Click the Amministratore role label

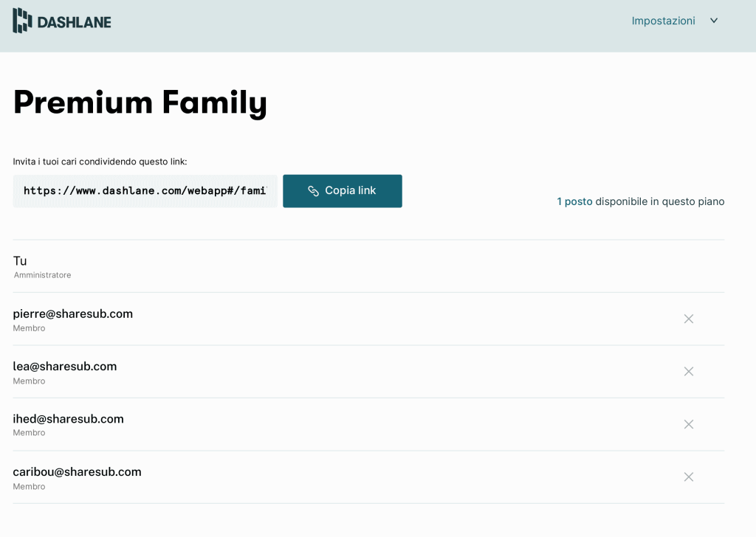pos(42,275)
